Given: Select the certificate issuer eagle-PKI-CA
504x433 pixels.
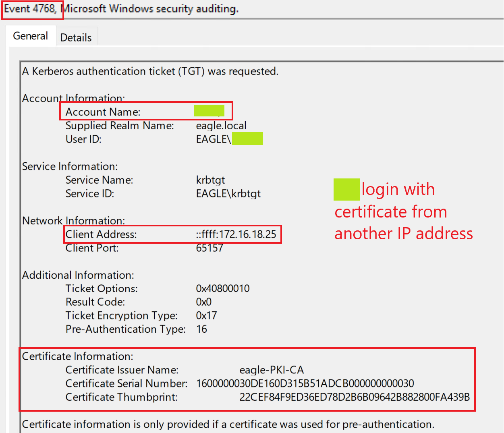Looking at the screenshot, I should coord(272,370).
